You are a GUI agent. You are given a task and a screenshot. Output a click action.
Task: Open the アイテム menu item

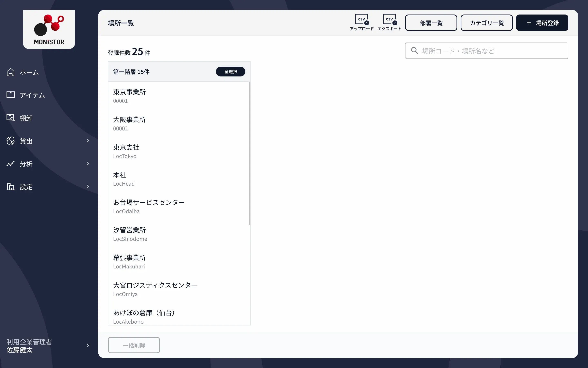pyautogui.click(x=49, y=95)
